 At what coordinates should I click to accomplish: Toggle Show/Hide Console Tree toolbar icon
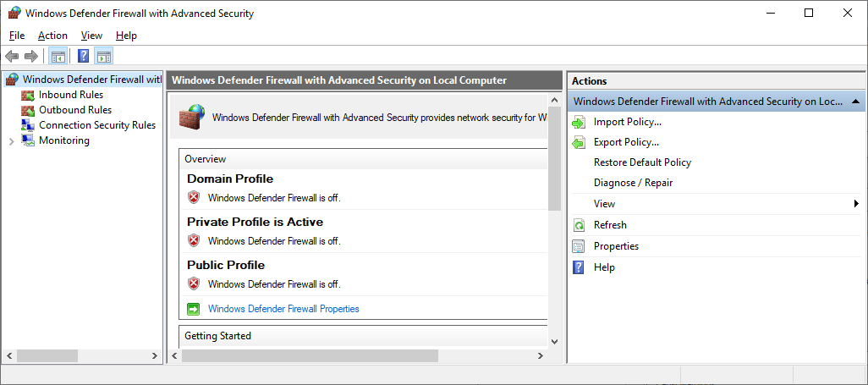pyautogui.click(x=58, y=56)
